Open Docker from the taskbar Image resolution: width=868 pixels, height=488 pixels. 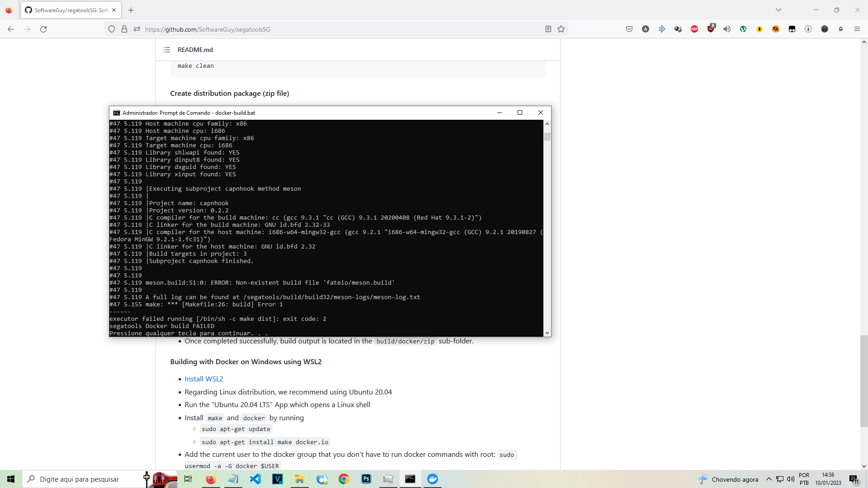(x=433, y=479)
